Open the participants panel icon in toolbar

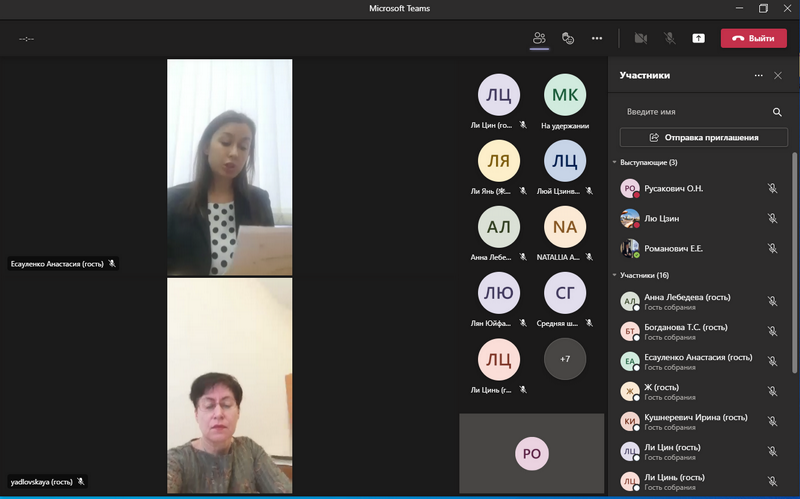(x=539, y=38)
